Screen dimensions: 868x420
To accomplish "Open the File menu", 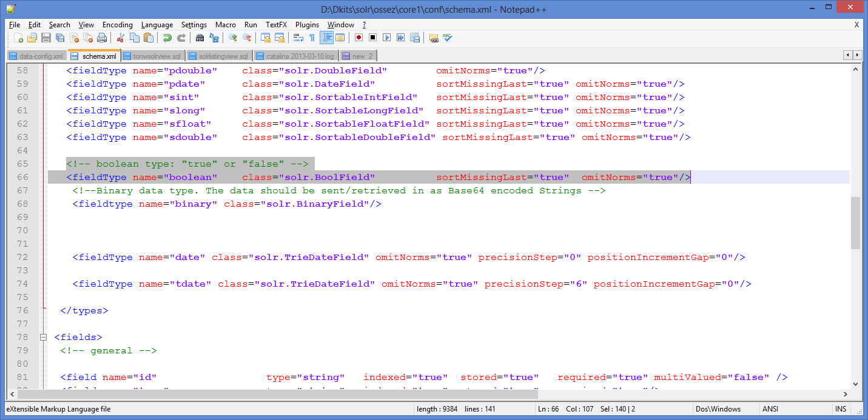I will tap(15, 25).
